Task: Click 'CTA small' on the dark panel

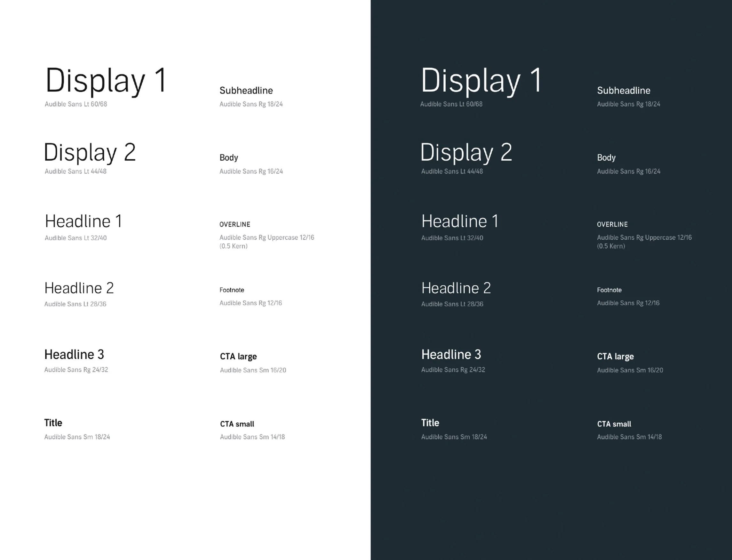Action: 614,424
